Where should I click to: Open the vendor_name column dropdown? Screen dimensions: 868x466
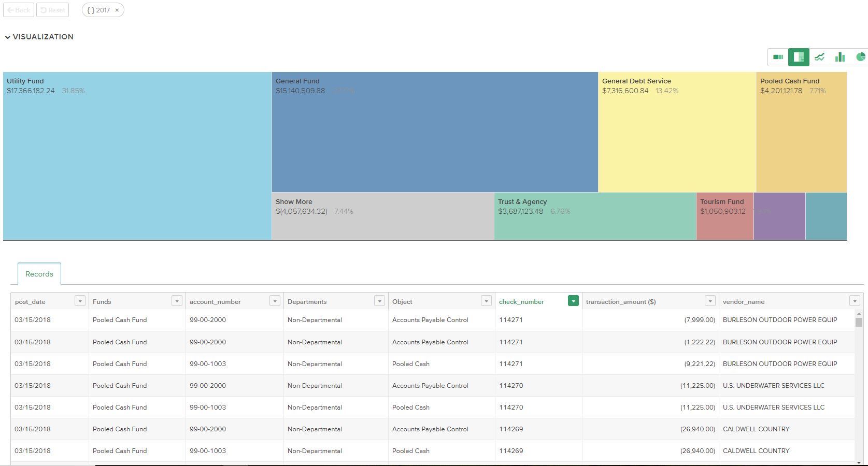(x=855, y=301)
